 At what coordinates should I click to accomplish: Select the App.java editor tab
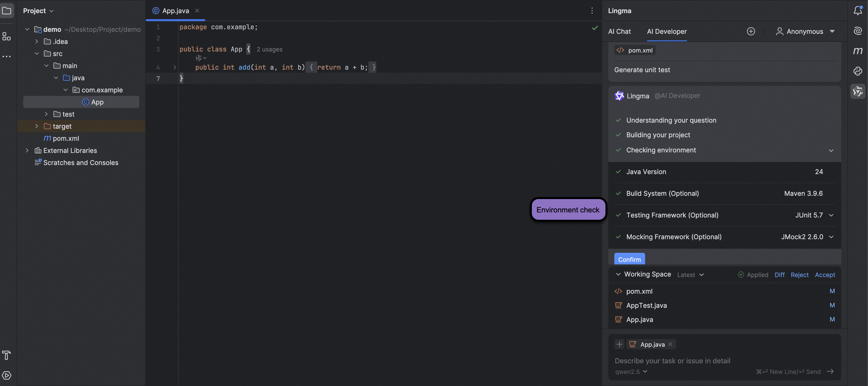click(x=175, y=11)
